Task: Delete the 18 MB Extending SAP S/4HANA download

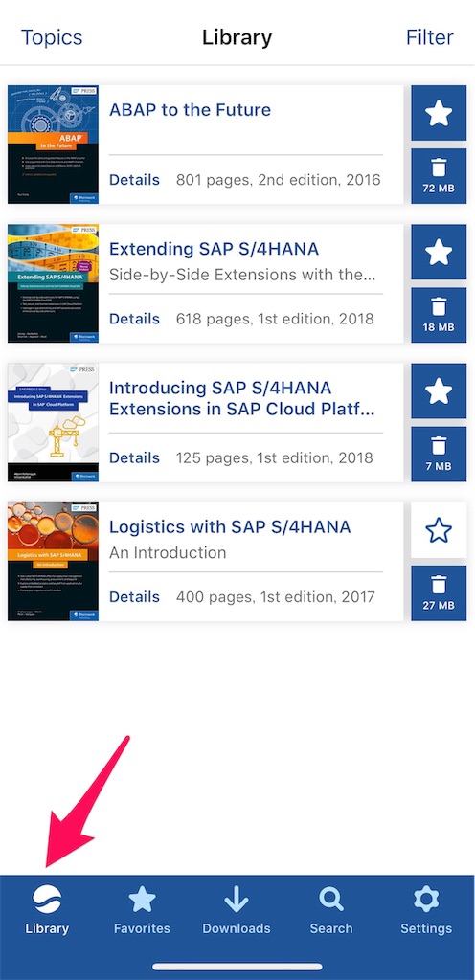Action: (x=439, y=315)
